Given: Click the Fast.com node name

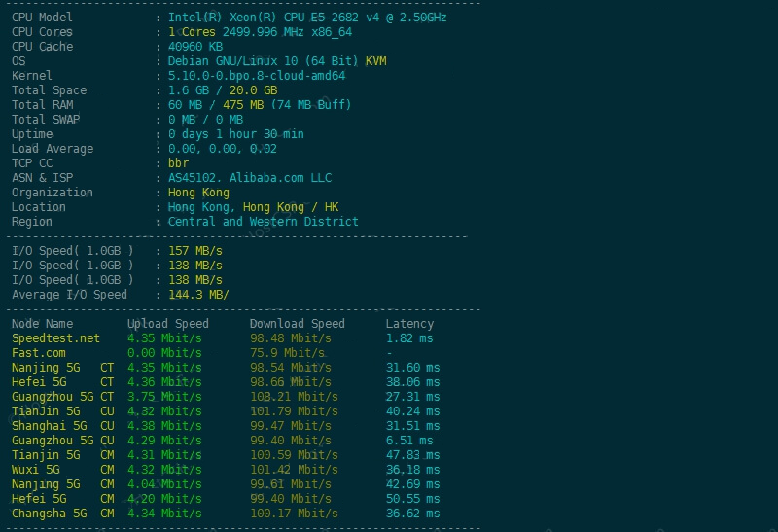Looking at the screenshot, I should [x=39, y=353].
